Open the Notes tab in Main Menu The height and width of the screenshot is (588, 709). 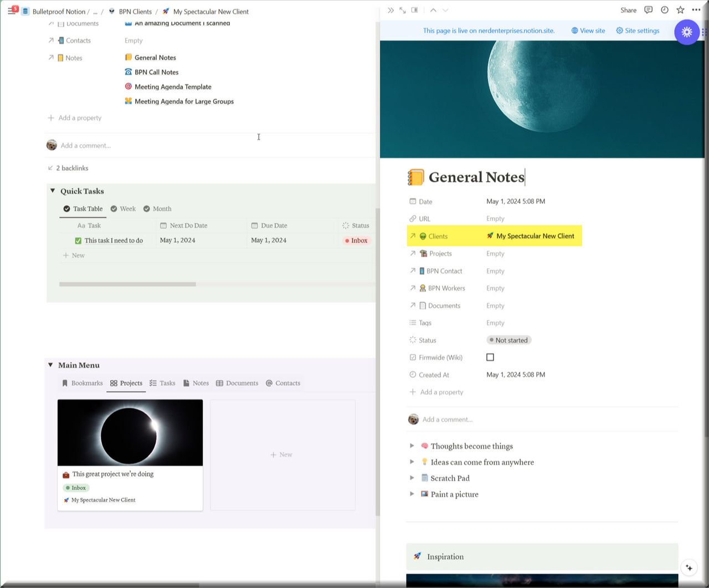tap(196, 383)
